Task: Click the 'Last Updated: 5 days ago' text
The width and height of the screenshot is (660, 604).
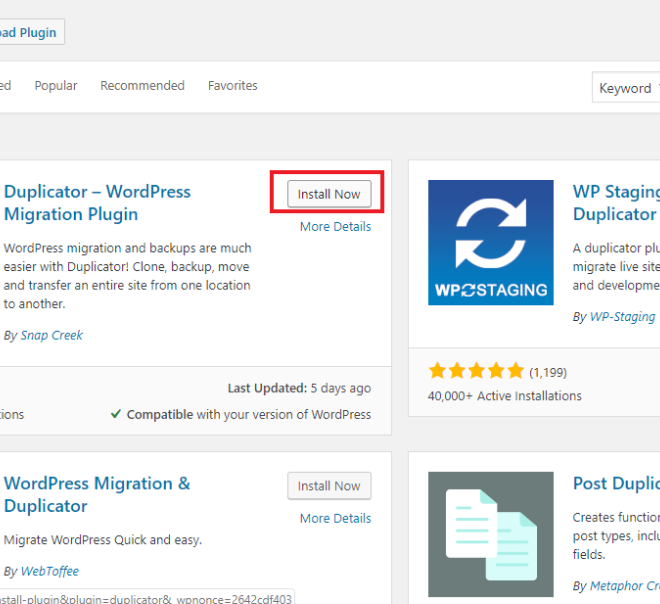Action: click(299, 388)
